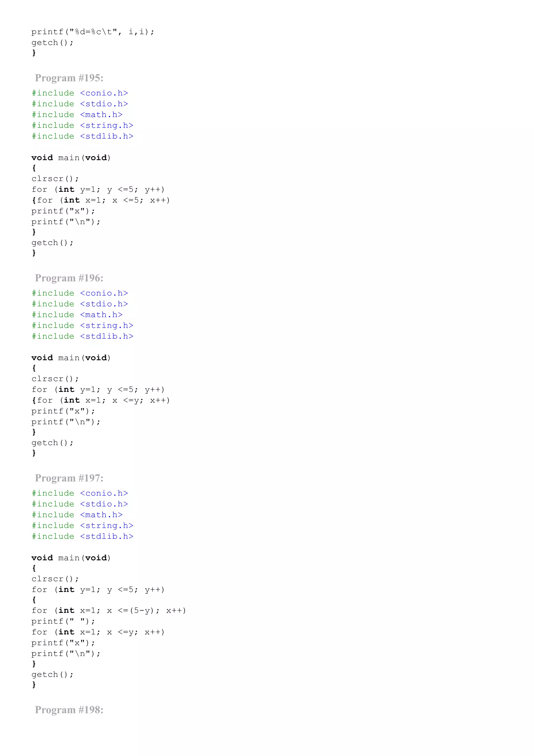Click printf("\n"); in Program #197

[x=66, y=654]
